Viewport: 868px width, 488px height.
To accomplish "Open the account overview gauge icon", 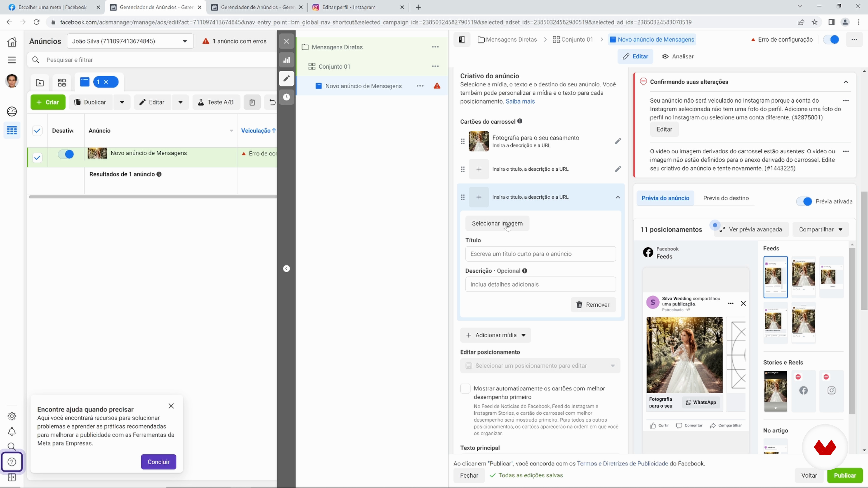I will click(12, 111).
